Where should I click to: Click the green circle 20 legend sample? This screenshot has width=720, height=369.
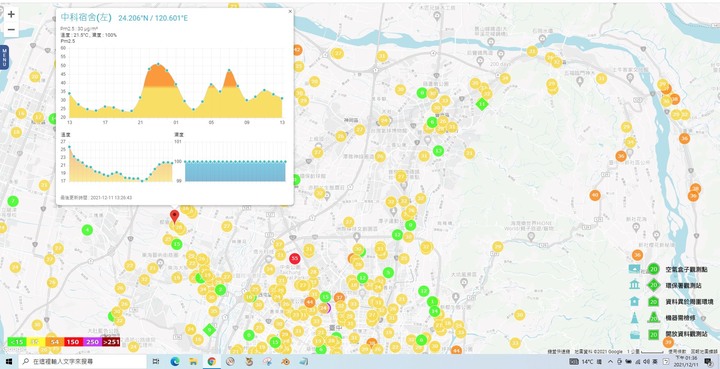(653, 269)
